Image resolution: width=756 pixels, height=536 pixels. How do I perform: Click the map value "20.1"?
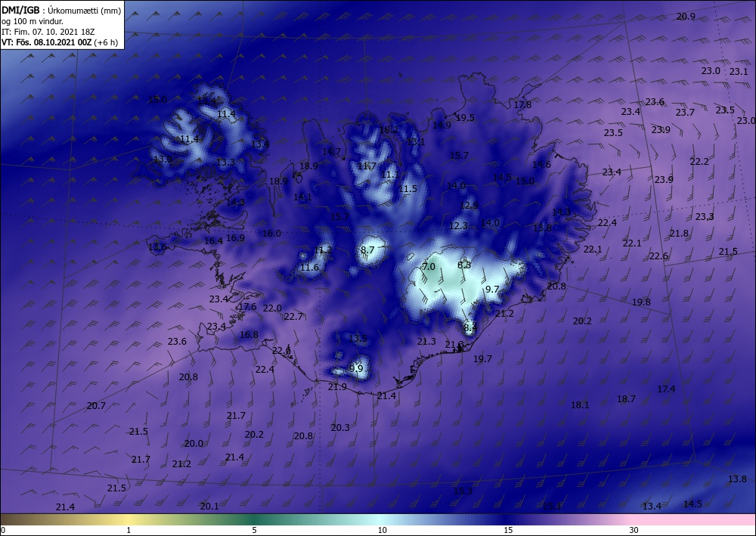coord(209,507)
